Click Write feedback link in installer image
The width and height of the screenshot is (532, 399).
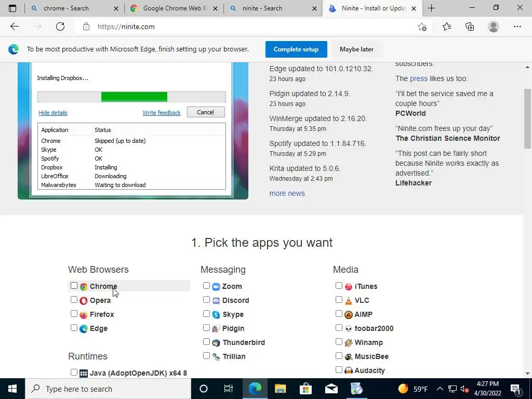click(x=162, y=113)
